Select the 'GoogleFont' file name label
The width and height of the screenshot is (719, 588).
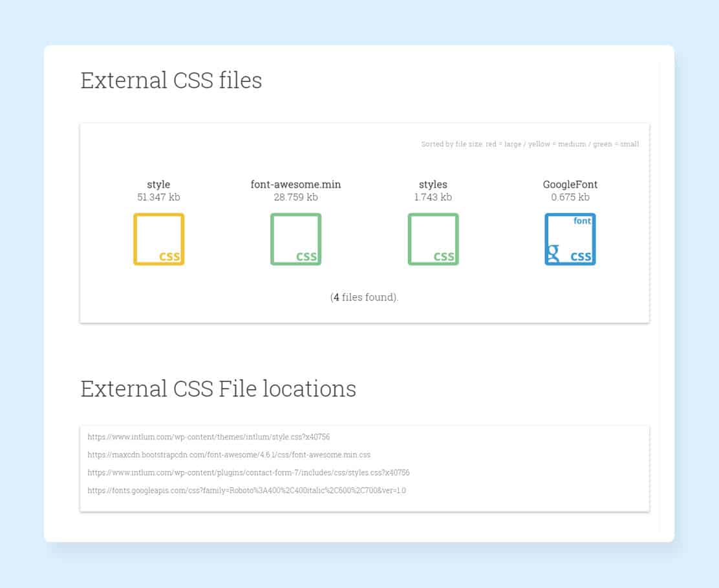click(570, 185)
